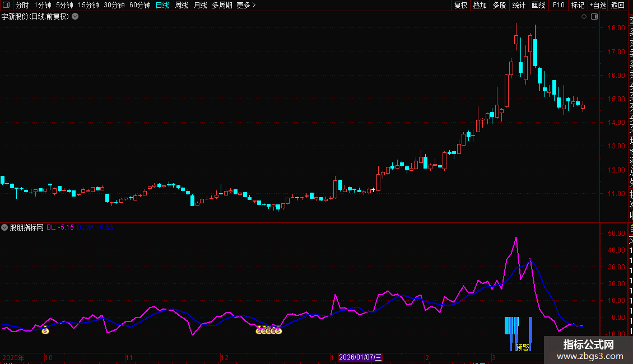Open the 统计 statistics tool

[519, 5]
